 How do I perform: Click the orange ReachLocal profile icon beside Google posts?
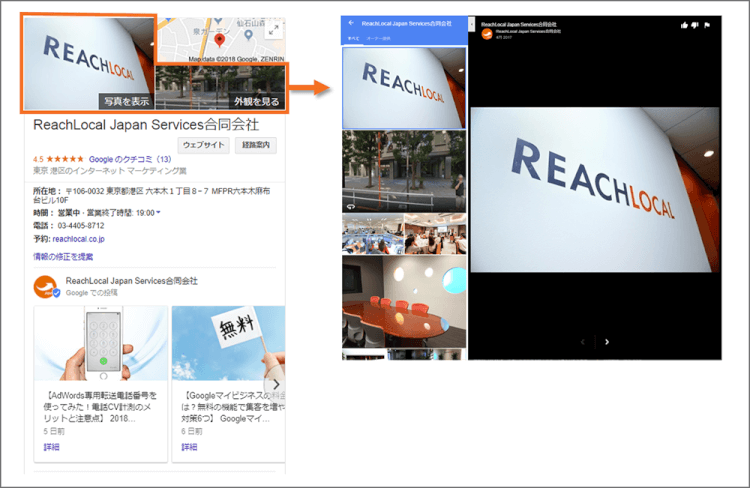point(46,286)
